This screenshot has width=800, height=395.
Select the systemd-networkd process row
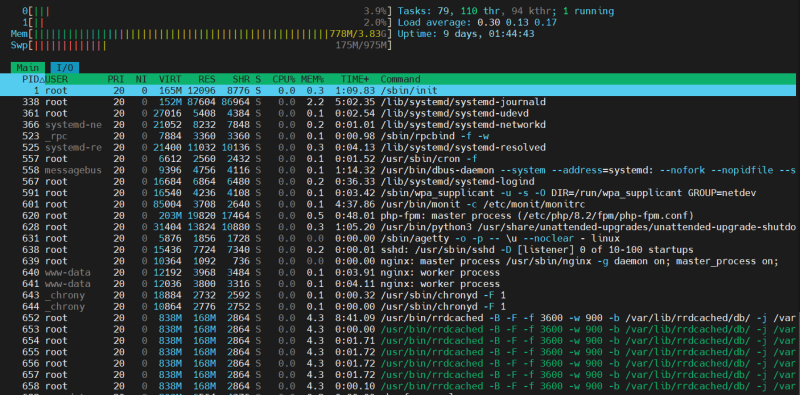click(x=398, y=125)
